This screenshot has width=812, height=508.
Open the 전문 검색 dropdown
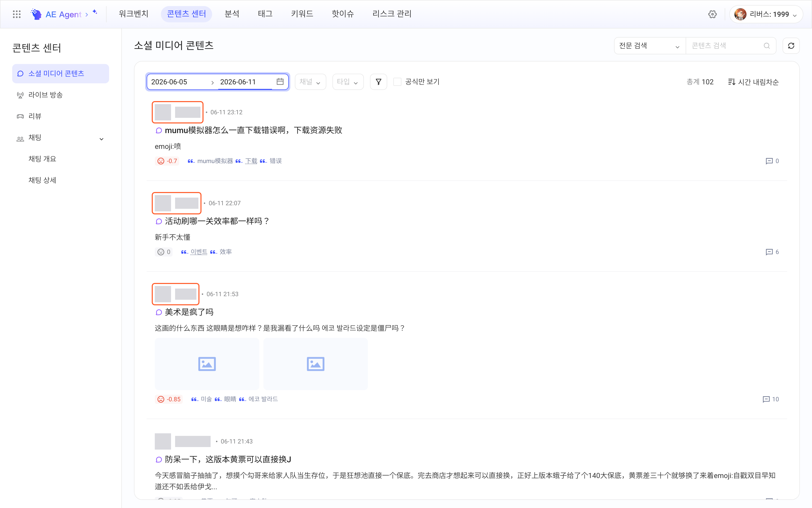click(x=650, y=46)
